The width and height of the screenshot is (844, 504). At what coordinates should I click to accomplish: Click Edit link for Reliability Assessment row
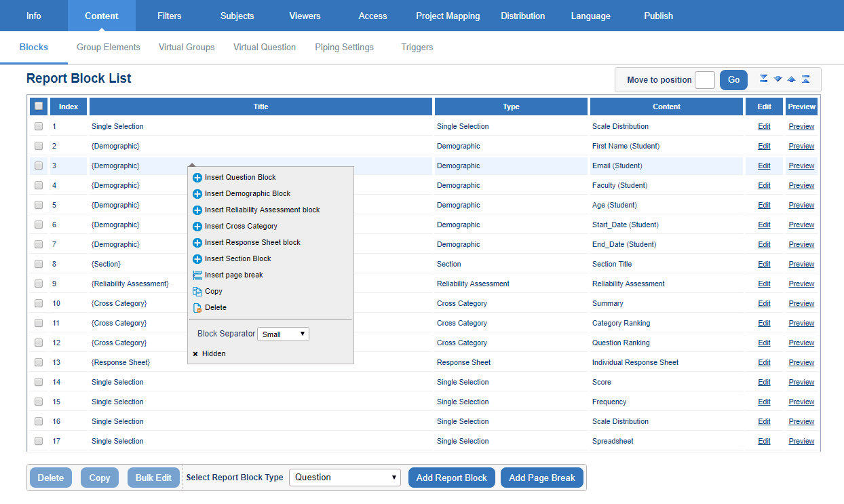click(764, 284)
